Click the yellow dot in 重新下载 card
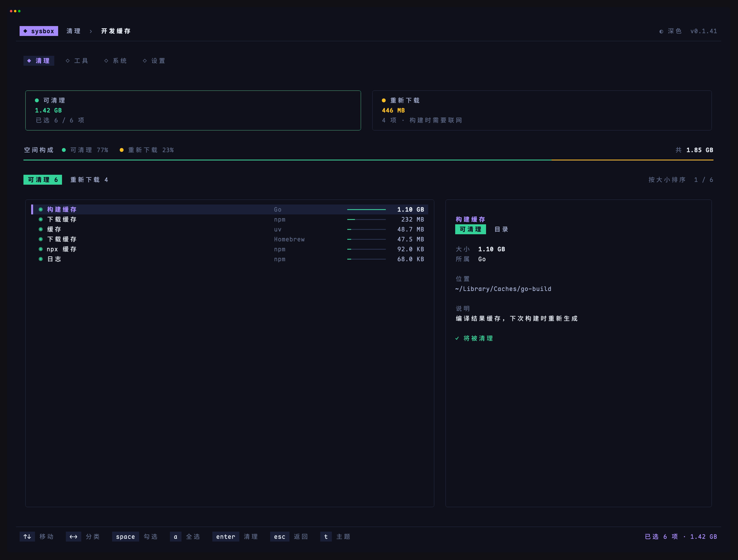This screenshot has width=738, height=560. click(x=384, y=100)
